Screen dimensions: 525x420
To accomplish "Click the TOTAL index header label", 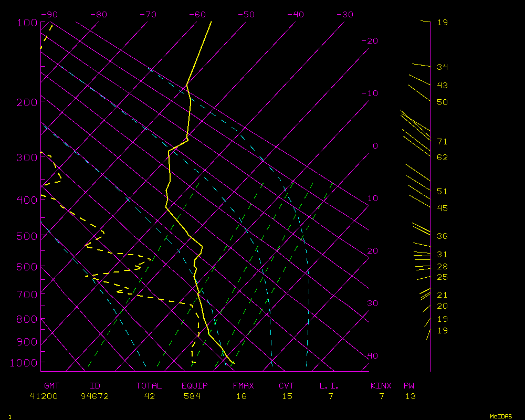I will (x=149, y=386).
